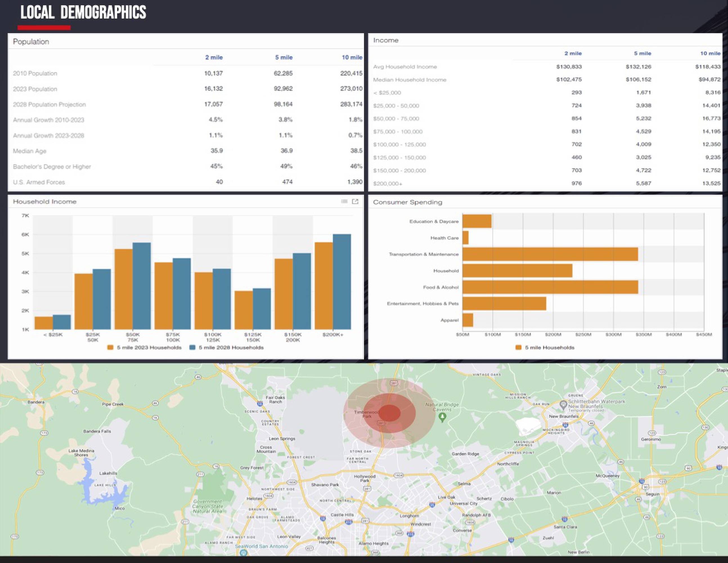Image resolution: width=728 pixels, height=563 pixels.
Task: Click the Natural Bridge Caverns map pin
Action: (x=442, y=417)
